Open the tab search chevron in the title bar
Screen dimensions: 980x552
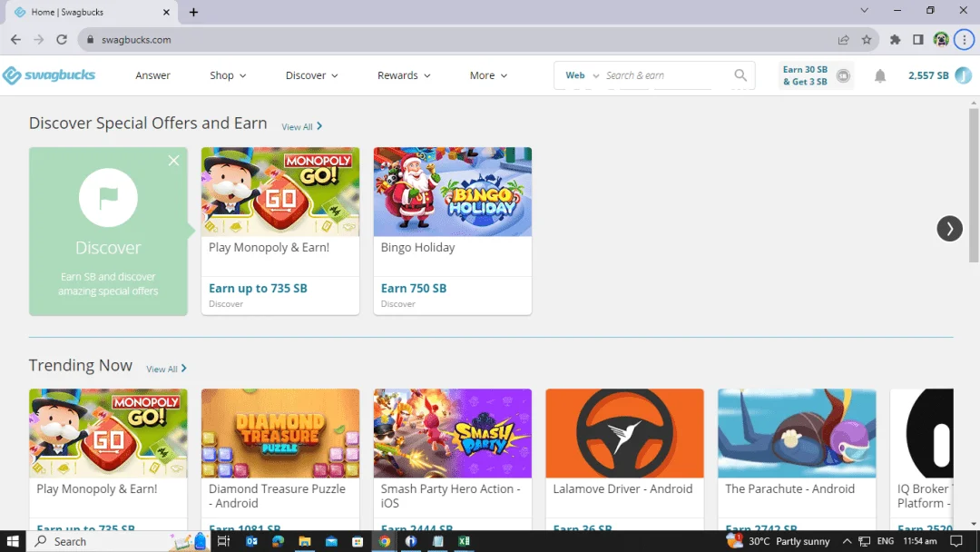point(864,10)
